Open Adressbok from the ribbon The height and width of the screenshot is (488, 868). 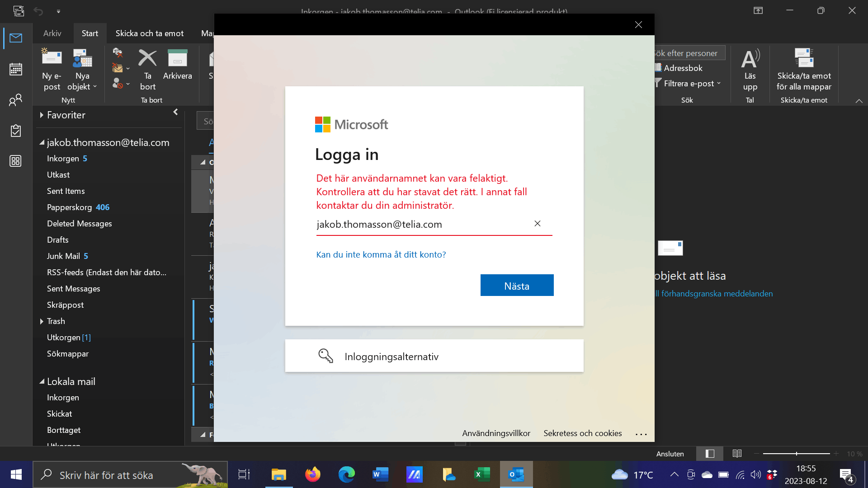click(682, 68)
